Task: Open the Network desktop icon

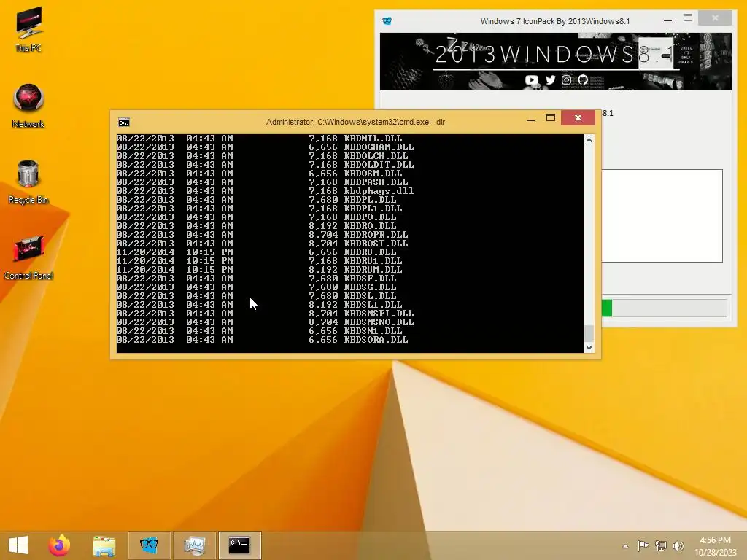Action: [28, 106]
